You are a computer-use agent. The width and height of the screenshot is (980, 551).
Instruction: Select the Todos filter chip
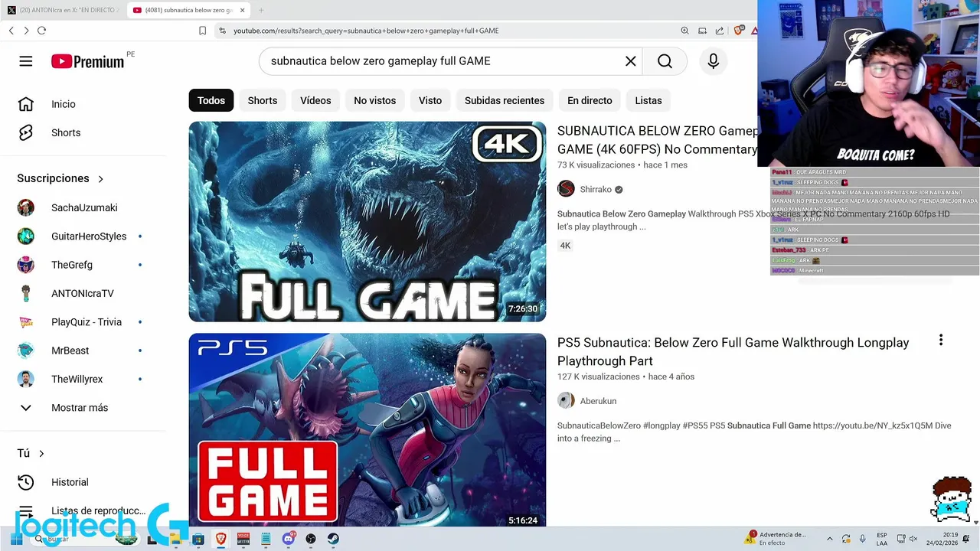pyautogui.click(x=211, y=100)
